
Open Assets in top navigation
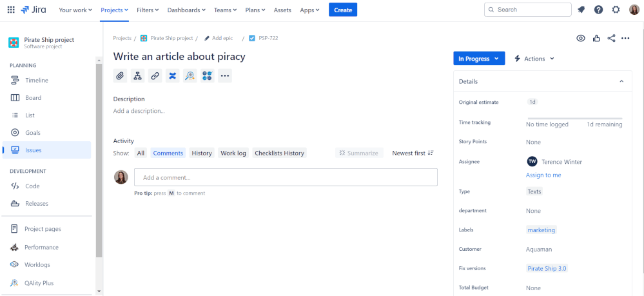coord(282,10)
